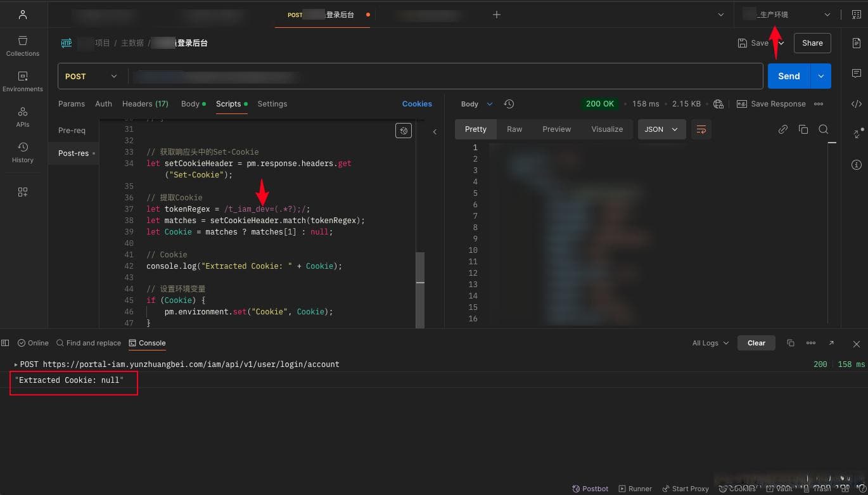868x495 pixels.
Task: Click the 主数据 breadcrumb
Action: click(132, 43)
